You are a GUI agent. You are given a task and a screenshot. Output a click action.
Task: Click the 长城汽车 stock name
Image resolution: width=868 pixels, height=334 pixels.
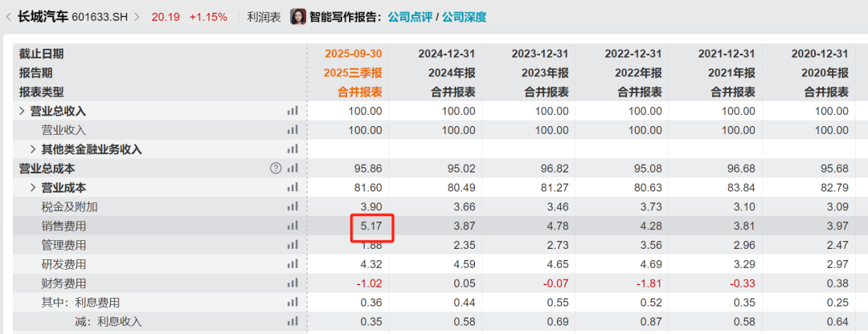click(43, 17)
